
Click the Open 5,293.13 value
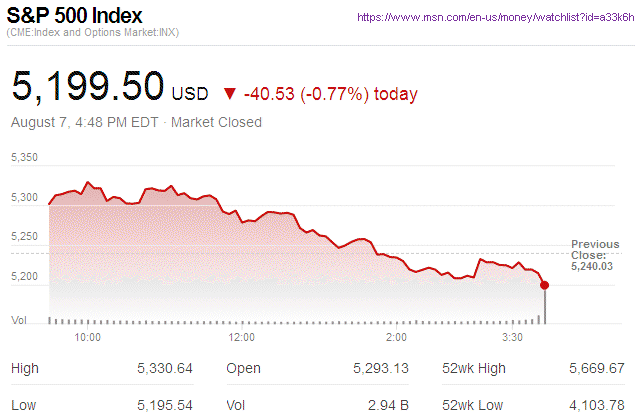pyautogui.click(x=381, y=368)
